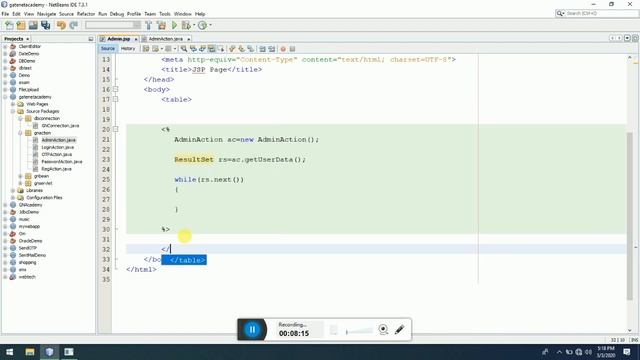Collapse the gatenetacademy project node
This screenshot has width=640, height=360.
5,97
